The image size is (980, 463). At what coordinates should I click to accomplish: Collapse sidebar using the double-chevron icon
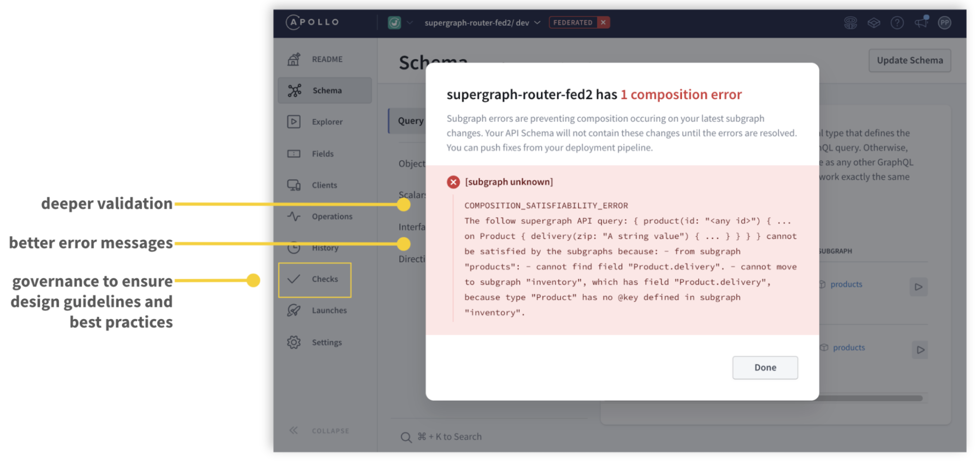(x=293, y=430)
